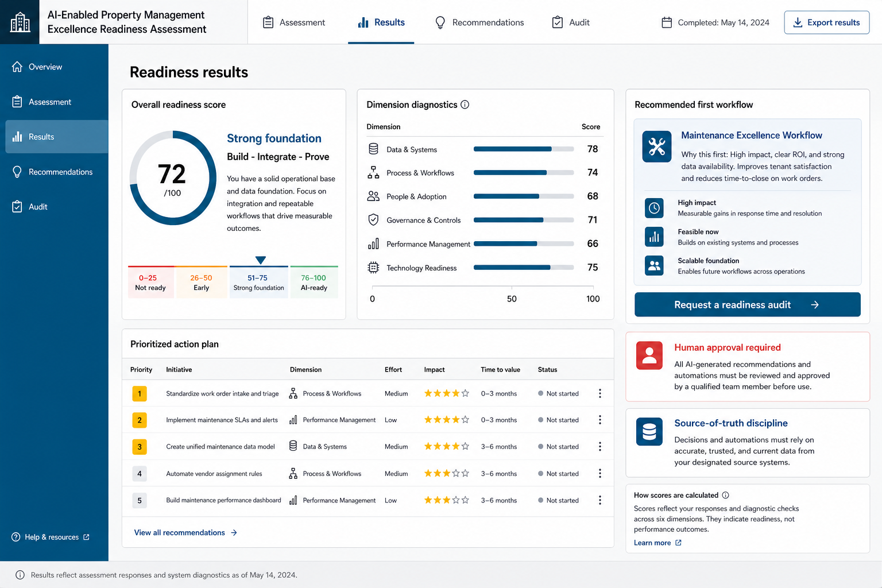882x588 pixels.
Task: Click the star rating for Automate vendor assignment
Action: coord(447,473)
